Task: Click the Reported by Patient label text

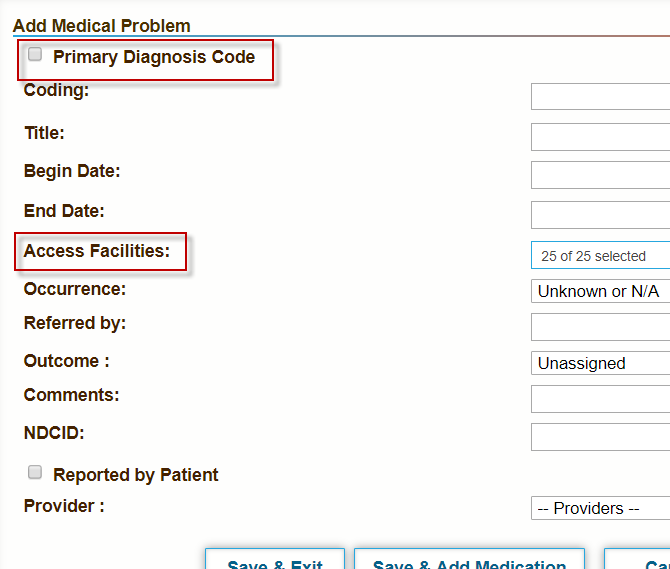Action: pos(136,475)
